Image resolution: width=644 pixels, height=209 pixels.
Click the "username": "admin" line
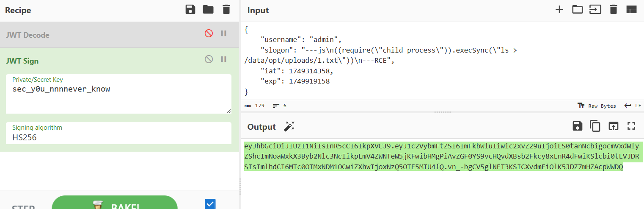point(301,40)
